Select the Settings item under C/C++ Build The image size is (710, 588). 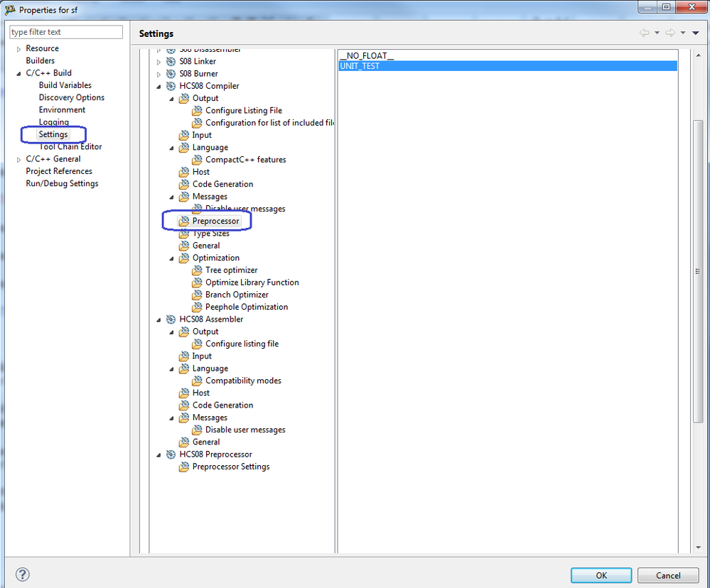pos(53,134)
